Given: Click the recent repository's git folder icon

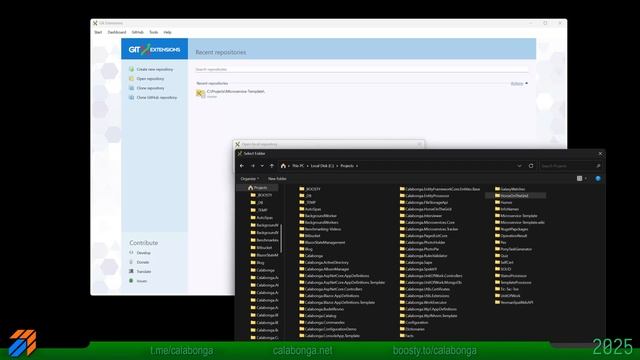Looking at the screenshot, I should (x=200, y=93).
